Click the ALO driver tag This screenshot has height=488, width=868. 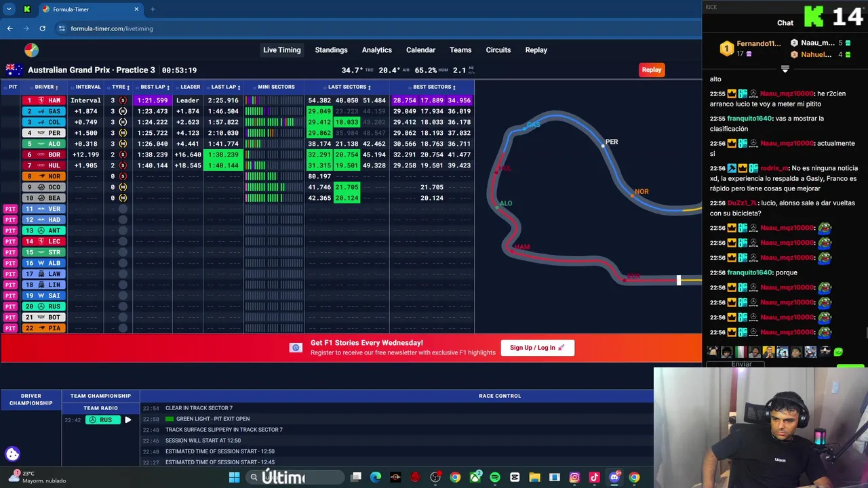(x=44, y=144)
